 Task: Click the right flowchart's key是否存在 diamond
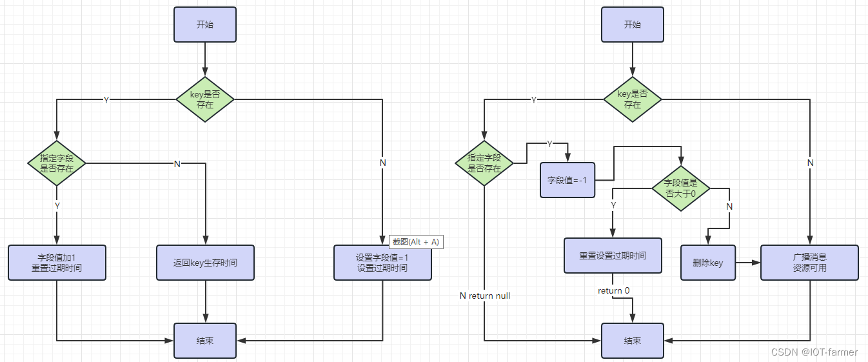[633, 99]
